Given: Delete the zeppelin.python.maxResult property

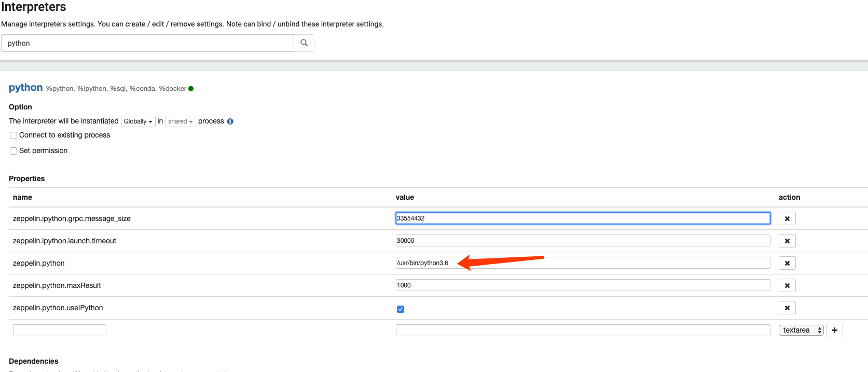Looking at the screenshot, I should (787, 285).
